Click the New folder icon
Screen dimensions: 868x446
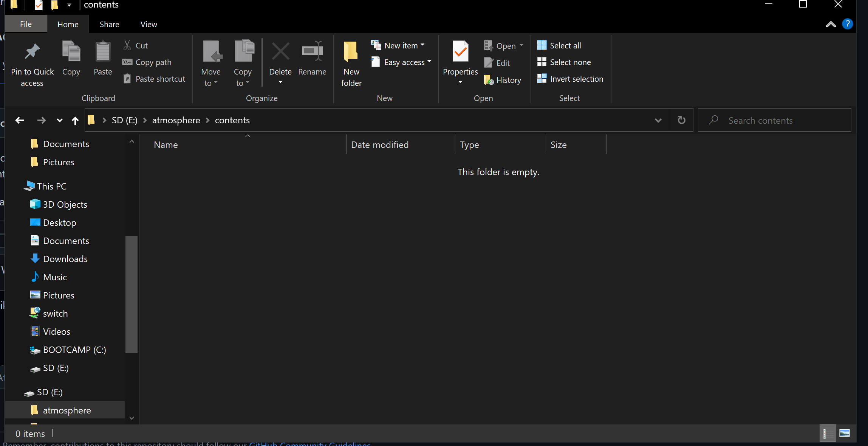pos(351,52)
